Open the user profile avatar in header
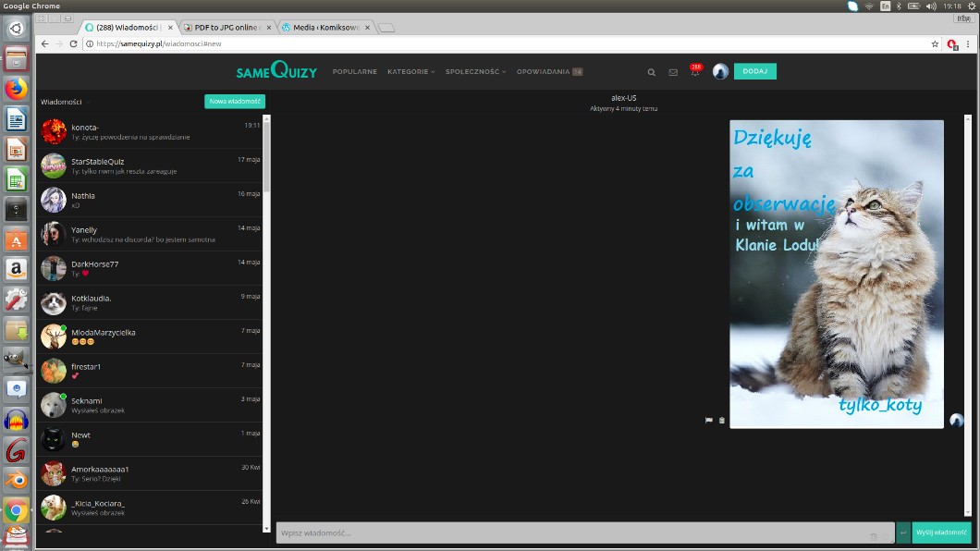This screenshot has width=980, height=551. click(720, 71)
